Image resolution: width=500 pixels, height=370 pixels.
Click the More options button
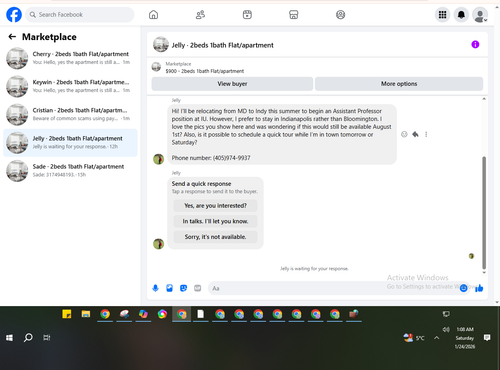click(x=399, y=84)
